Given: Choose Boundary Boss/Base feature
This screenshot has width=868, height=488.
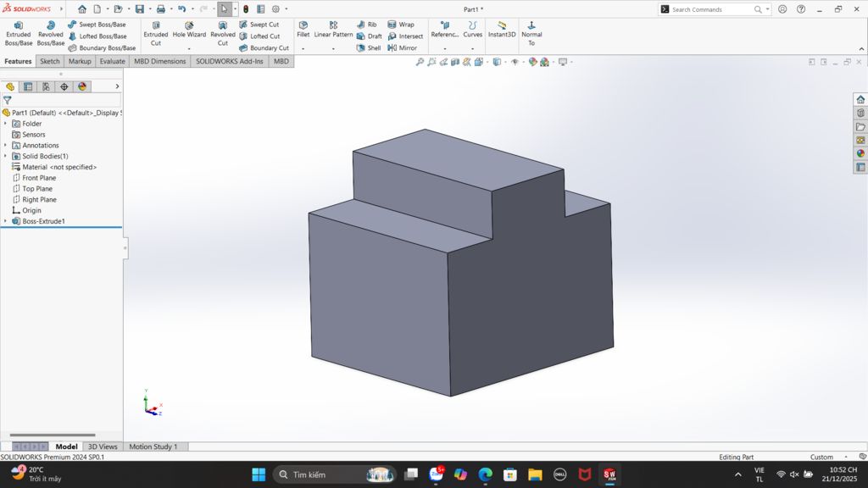Looking at the screenshot, I should click(102, 47).
